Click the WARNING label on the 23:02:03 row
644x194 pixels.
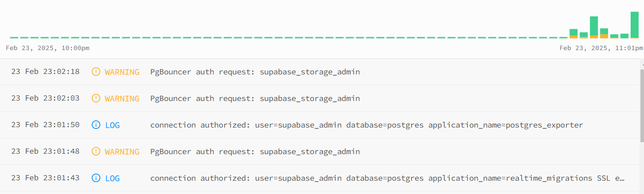(x=122, y=98)
